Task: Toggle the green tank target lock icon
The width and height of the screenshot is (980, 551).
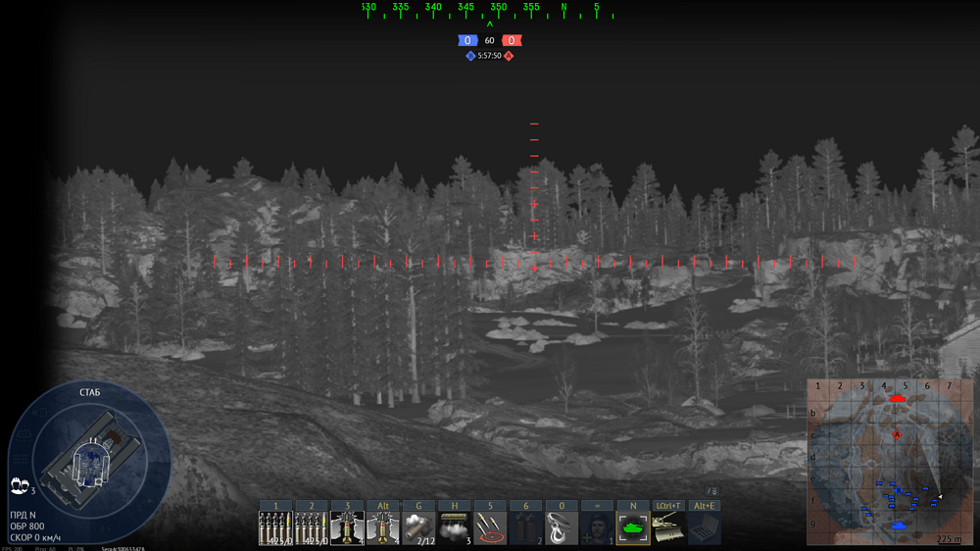Action: tap(633, 527)
